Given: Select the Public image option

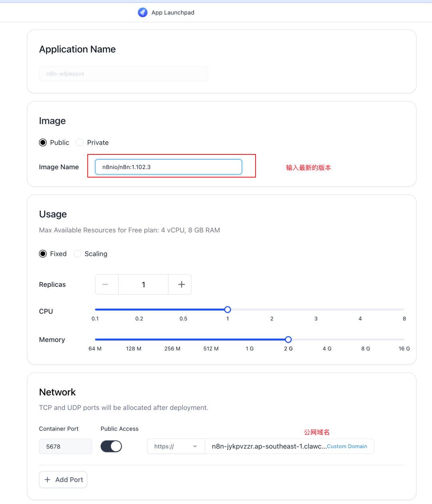Looking at the screenshot, I should [x=43, y=142].
